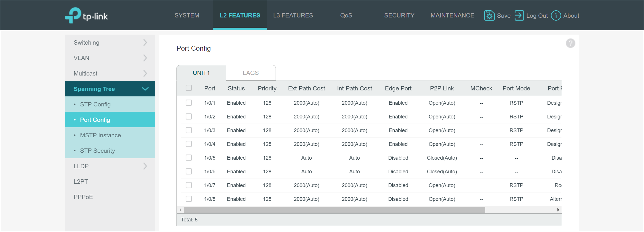Toggle the select-all checkbox in table header

click(189, 88)
